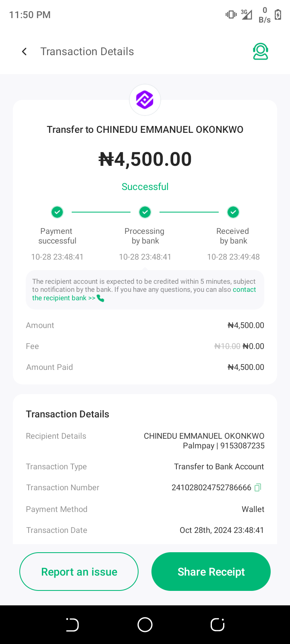The width and height of the screenshot is (290, 644).
Task: Tap the ₦4,500.00 headline amount
Action: coord(145,159)
